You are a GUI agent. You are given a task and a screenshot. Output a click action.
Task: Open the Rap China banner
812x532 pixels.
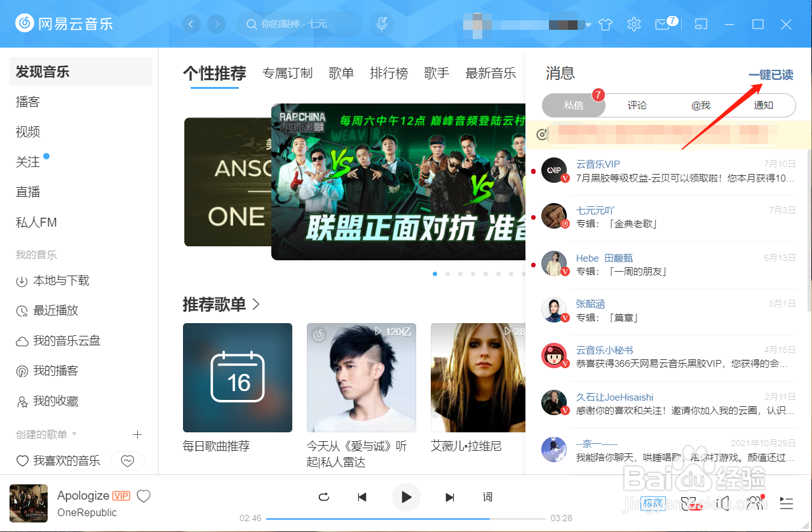(398, 182)
